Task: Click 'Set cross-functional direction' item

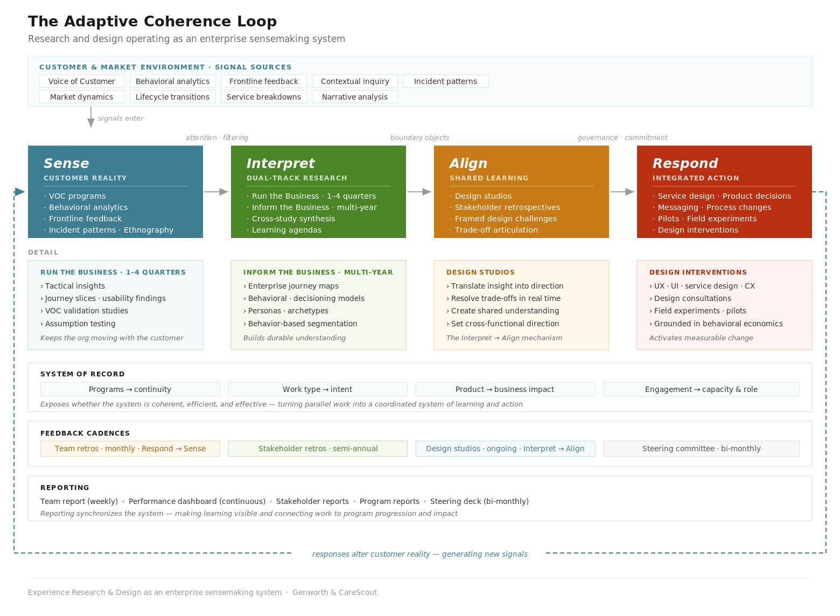Action: click(x=505, y=324)
